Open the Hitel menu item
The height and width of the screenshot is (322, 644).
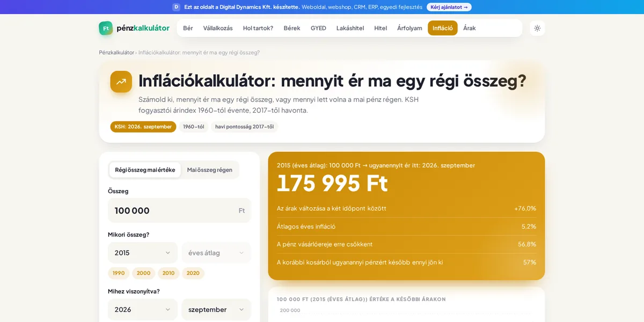pos(380,28)
